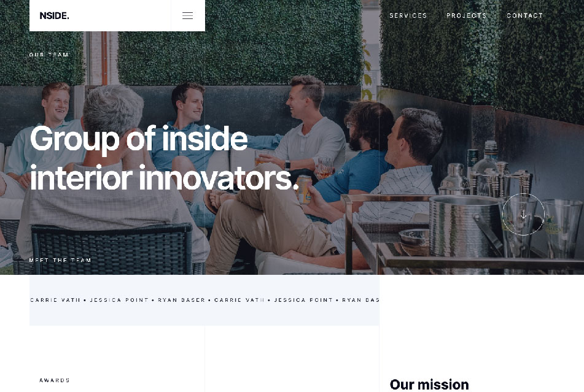
Task: Click the second Jessica Point name in the marquee
Action: [303, 300]
